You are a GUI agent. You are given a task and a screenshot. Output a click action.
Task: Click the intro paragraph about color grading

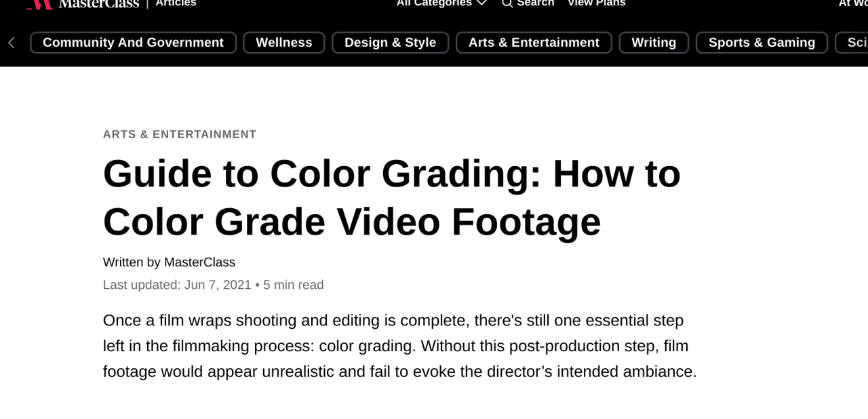coord(399,346)
